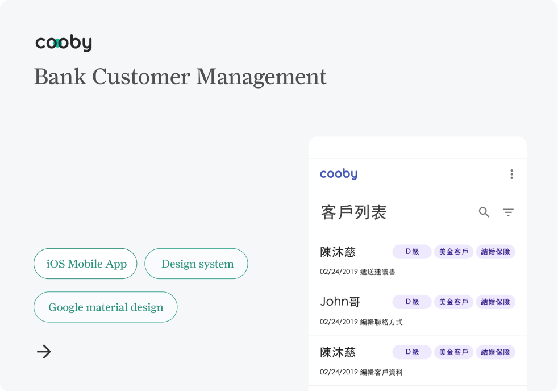Viewport: 558px width, 392px height.
Task: Click D級 tag in the 遞送建議書 entry
Action: [x=412, y=252]
